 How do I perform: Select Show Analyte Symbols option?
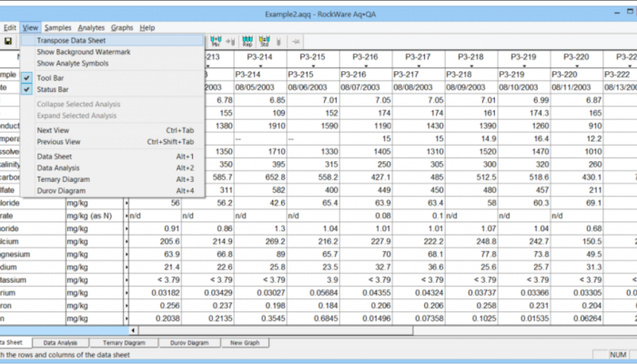pyautogui.click(x=113, y=64)
